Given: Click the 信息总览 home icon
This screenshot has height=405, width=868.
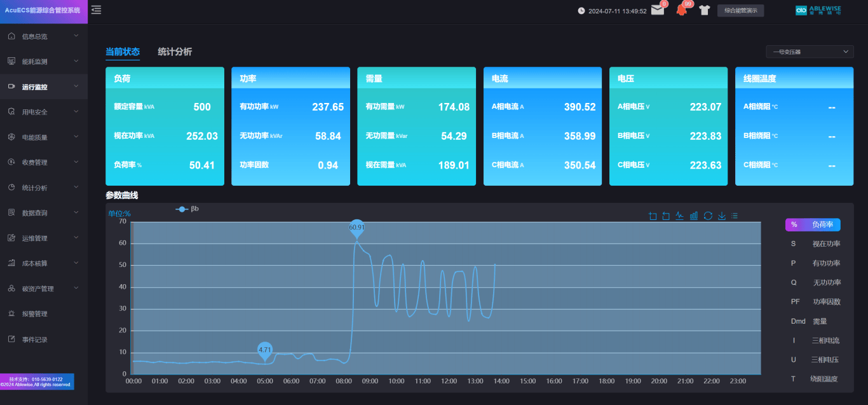Looking at the screenshot, I should pos(11,36).
